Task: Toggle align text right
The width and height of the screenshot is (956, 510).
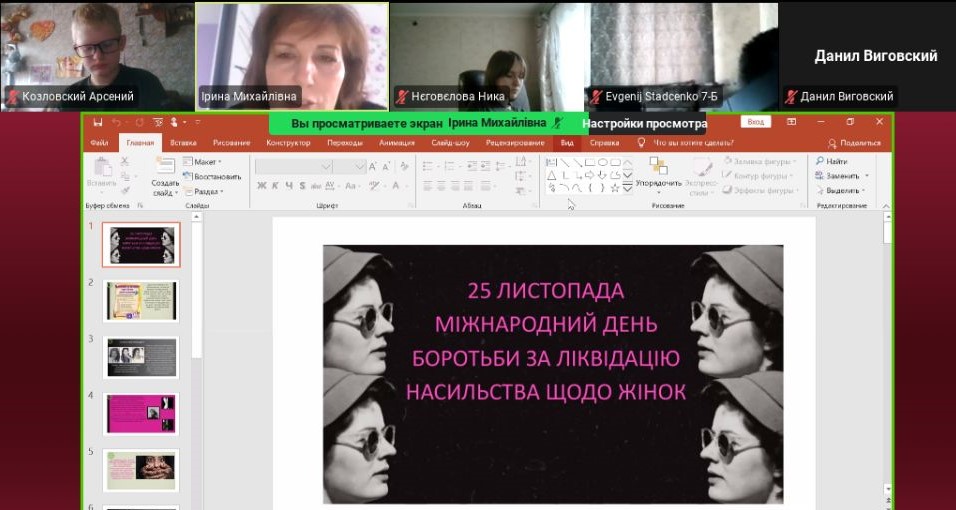Action: pos(455,186)
